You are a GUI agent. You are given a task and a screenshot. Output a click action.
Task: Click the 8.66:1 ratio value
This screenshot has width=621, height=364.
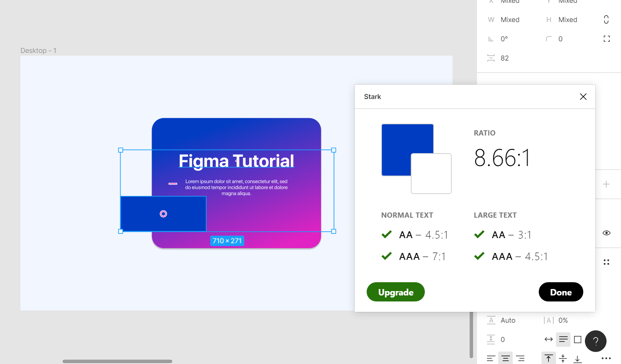(x=502, y=158)
